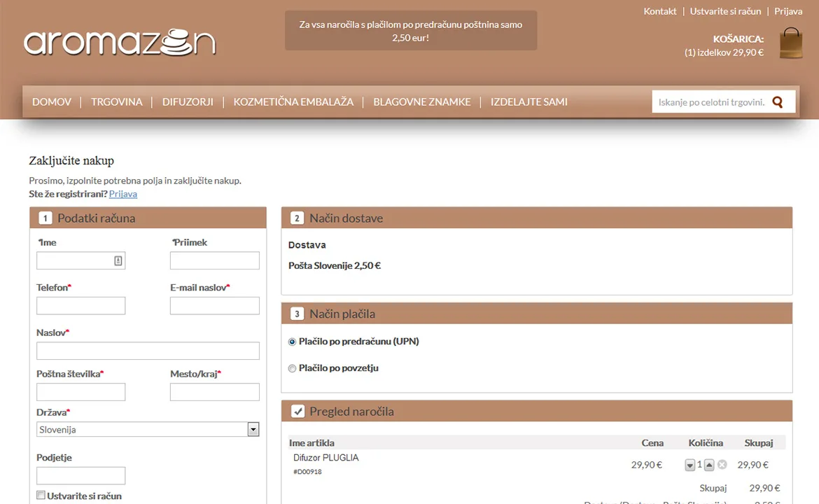Open the IZDELAJTE SAMI menu item
The image size is (819, 504).
(x=528, y=101)
